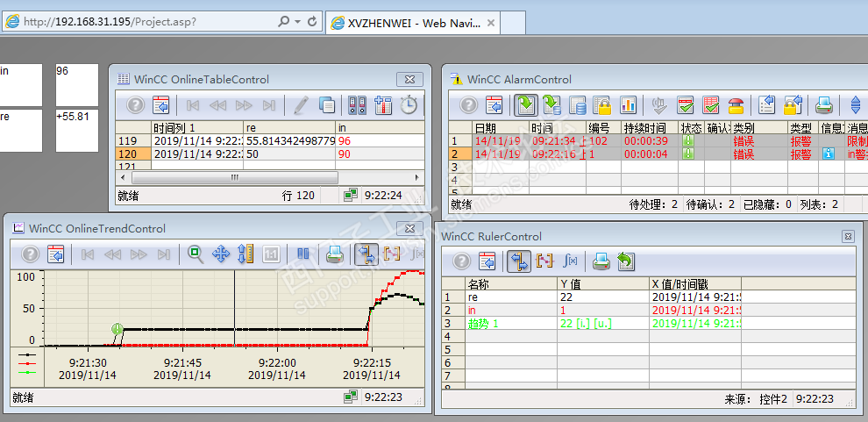
Task: Refresh the page in browser
Action: tap(313, 22)
